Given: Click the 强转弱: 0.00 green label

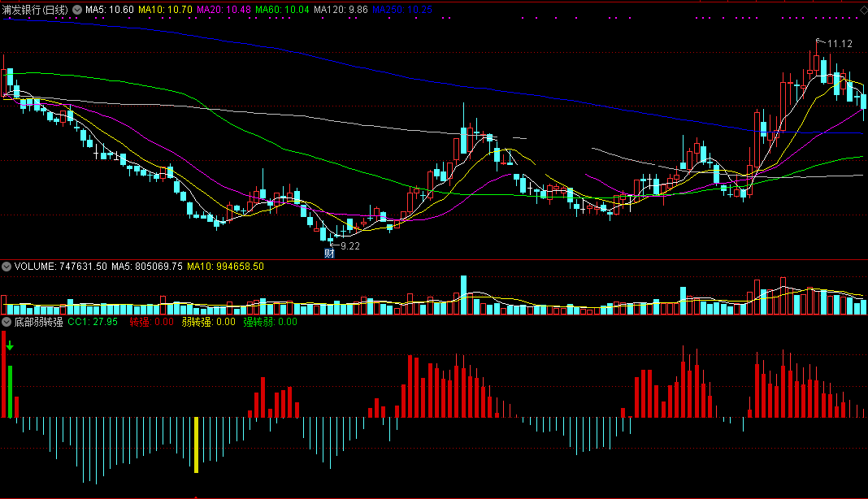Looking at the screenshot, I should click(x=270, y=322).
